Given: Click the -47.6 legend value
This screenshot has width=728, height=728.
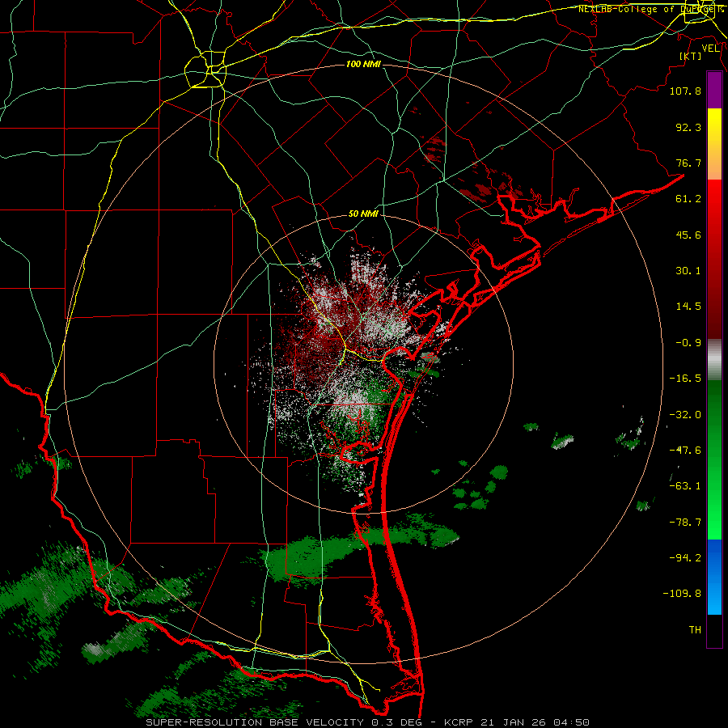Looking at the screenshot, I should (x=685, y=451).
